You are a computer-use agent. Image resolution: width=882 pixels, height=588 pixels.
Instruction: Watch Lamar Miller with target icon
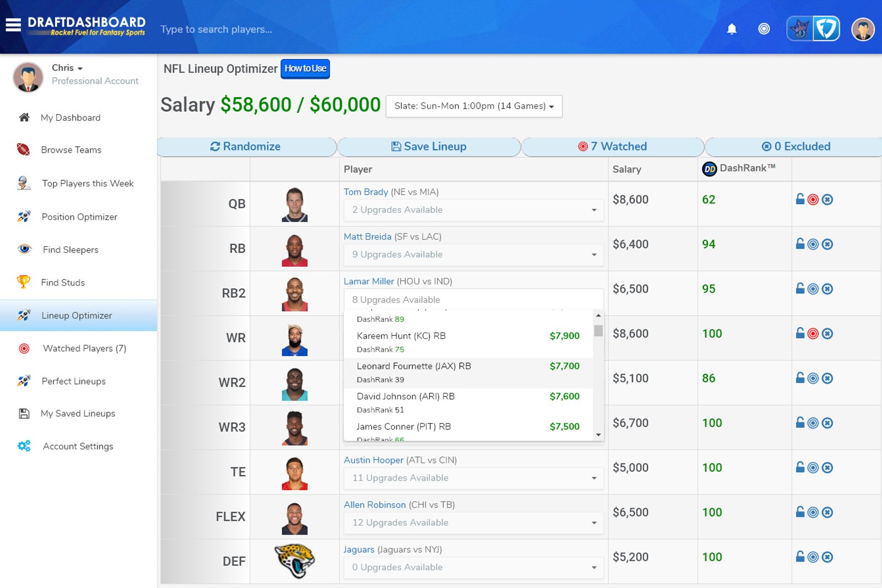point(813,289)
